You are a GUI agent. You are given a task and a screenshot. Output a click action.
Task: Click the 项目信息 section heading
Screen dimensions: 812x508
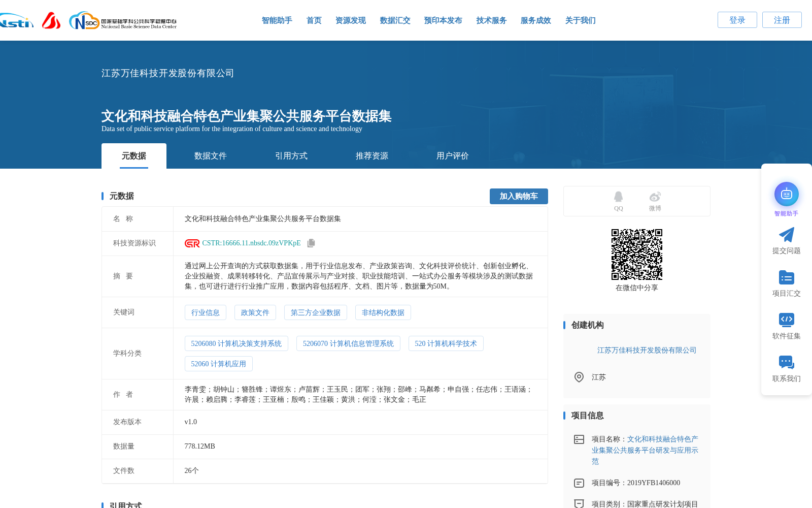pyautogui.click(x=588, y=416)
